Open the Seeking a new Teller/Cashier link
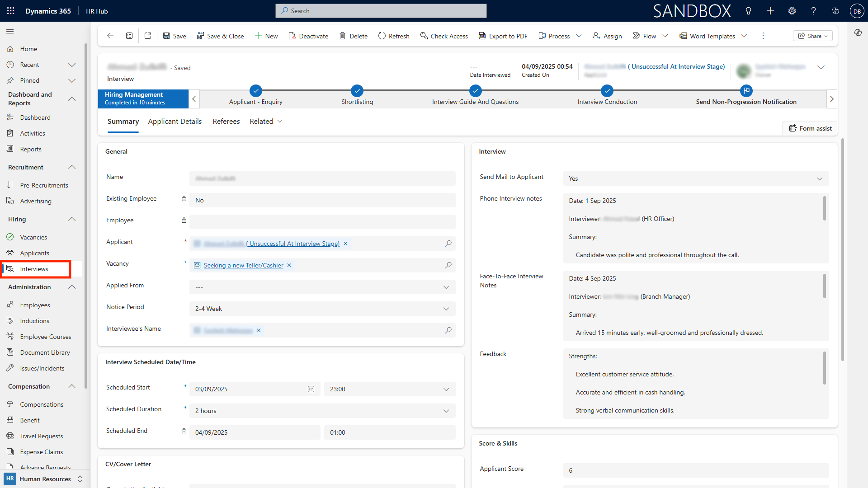Screen dimensions: 868x488 (243, 265)
